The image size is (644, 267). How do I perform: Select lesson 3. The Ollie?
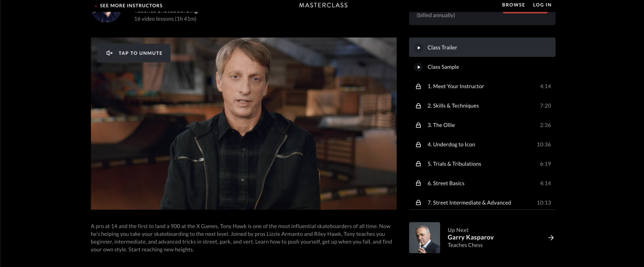tap(482, 125)
